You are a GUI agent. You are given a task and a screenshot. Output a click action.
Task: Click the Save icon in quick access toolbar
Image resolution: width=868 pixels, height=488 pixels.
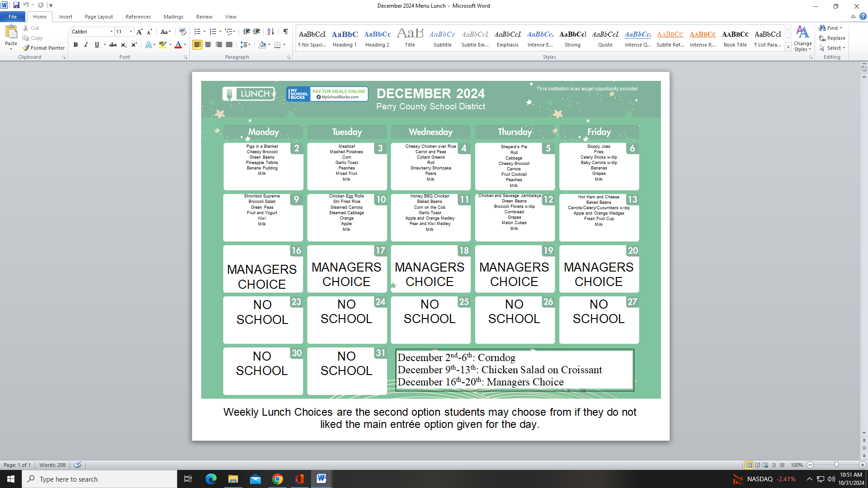16,5
